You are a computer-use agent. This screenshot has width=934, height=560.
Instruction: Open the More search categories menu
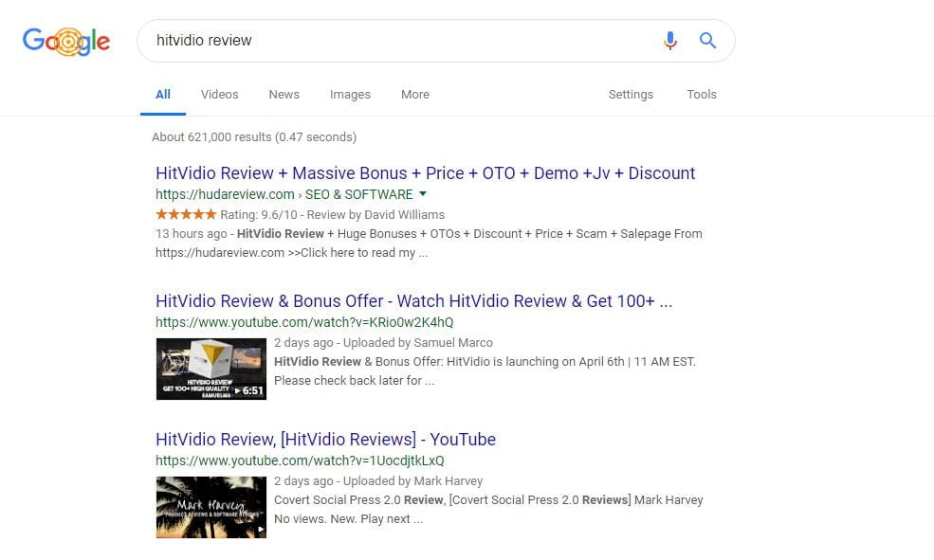415,95
